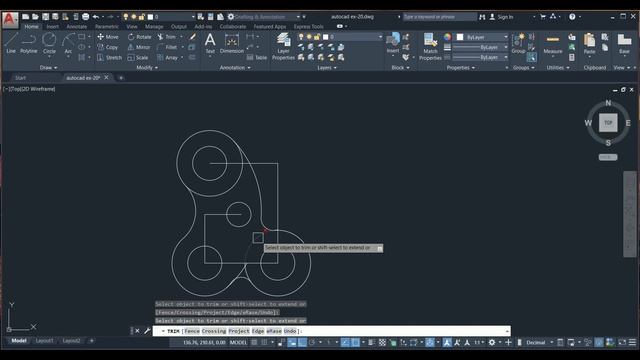
Task: Click the keyword search input field
Action: [440, 17]
